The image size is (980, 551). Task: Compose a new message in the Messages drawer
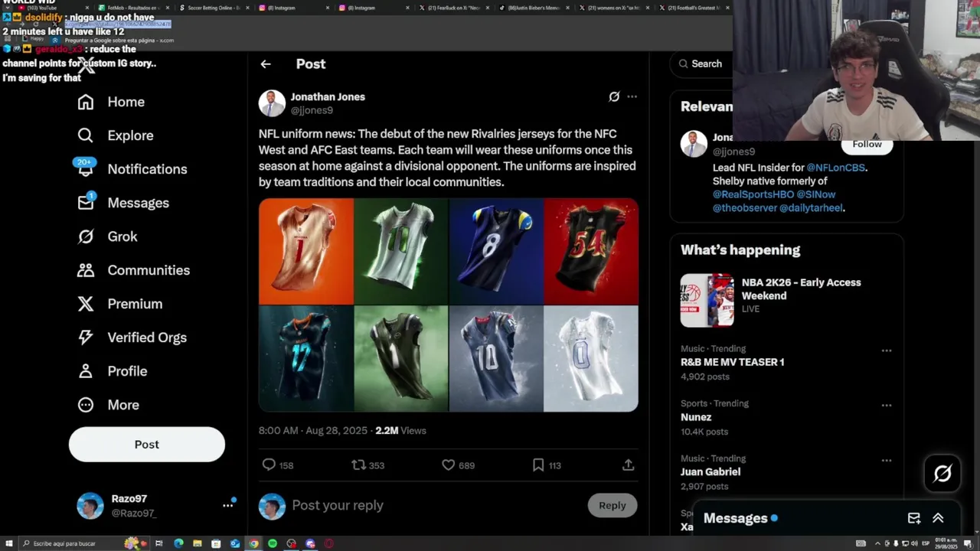pos(914,518)
